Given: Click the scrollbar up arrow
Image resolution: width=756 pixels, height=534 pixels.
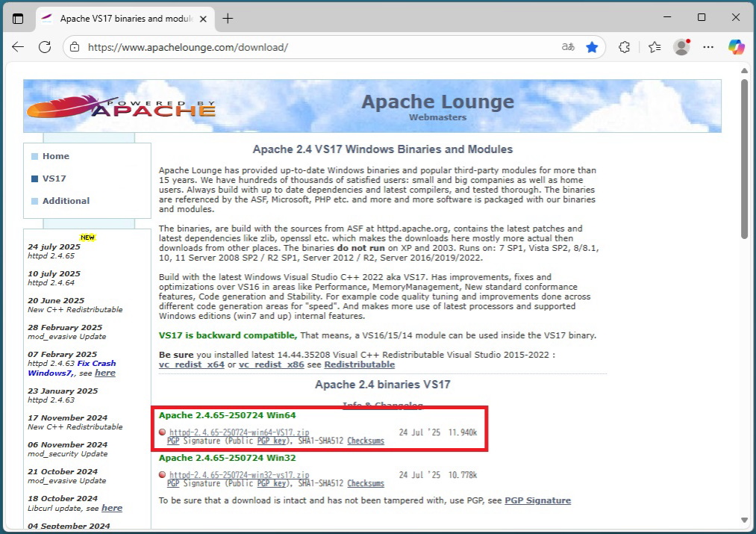Looking at the screenshot, I should (x=744, y=71).
